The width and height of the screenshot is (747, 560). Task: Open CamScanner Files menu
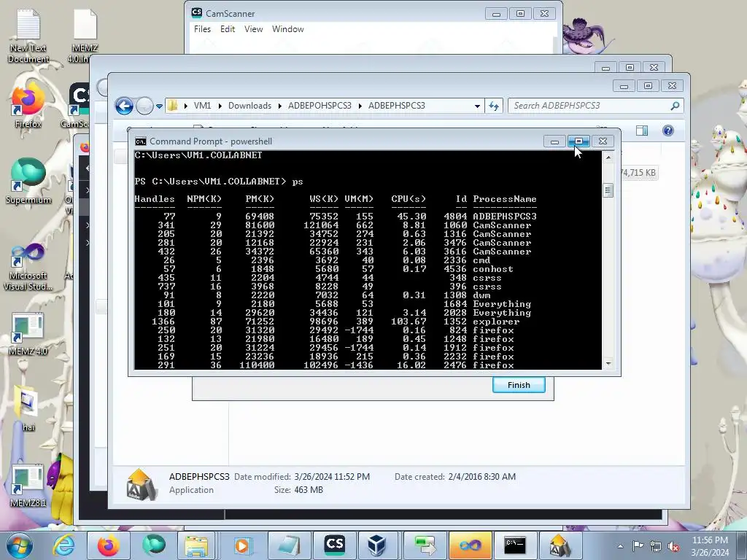[202, 29]
